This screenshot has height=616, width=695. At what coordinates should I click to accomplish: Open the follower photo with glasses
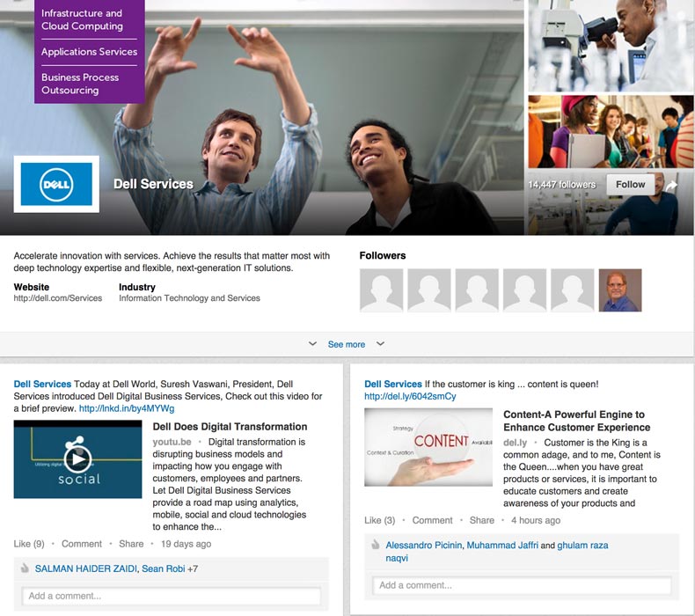click(620, 290)
